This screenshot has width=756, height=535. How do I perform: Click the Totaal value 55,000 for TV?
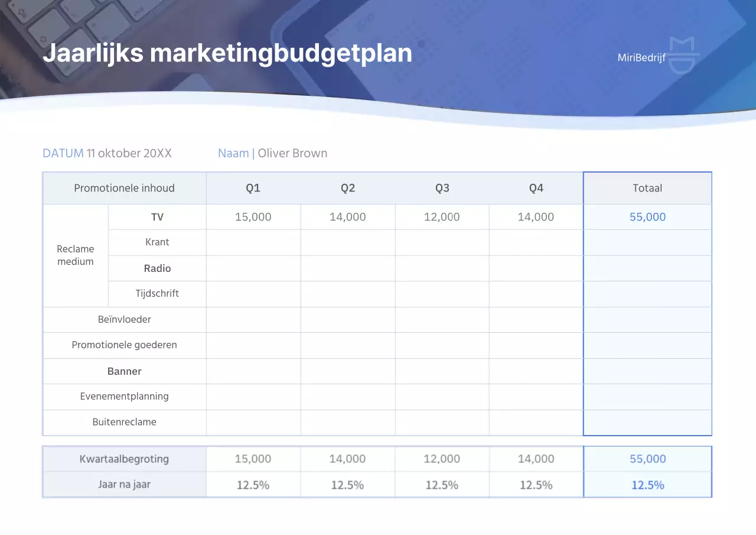click(647, 216)
